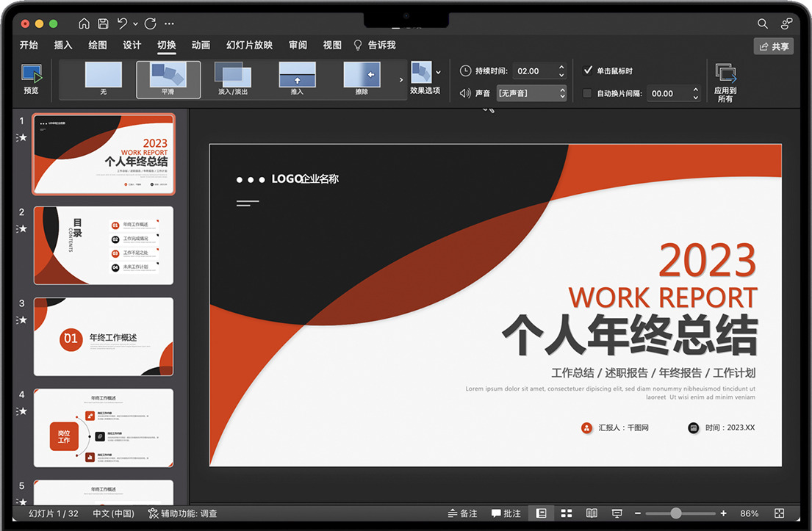Image resolution: width=812 pixels, height=531 pixels.
Task: Expand the transitions gallery arrow
Action: click(401, 79)
